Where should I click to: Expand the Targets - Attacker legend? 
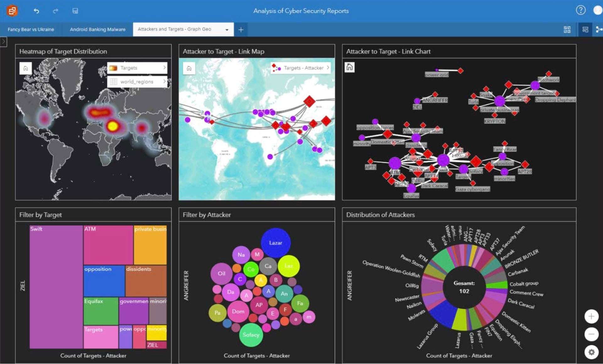pyautogui.click(x=328, y=68)
